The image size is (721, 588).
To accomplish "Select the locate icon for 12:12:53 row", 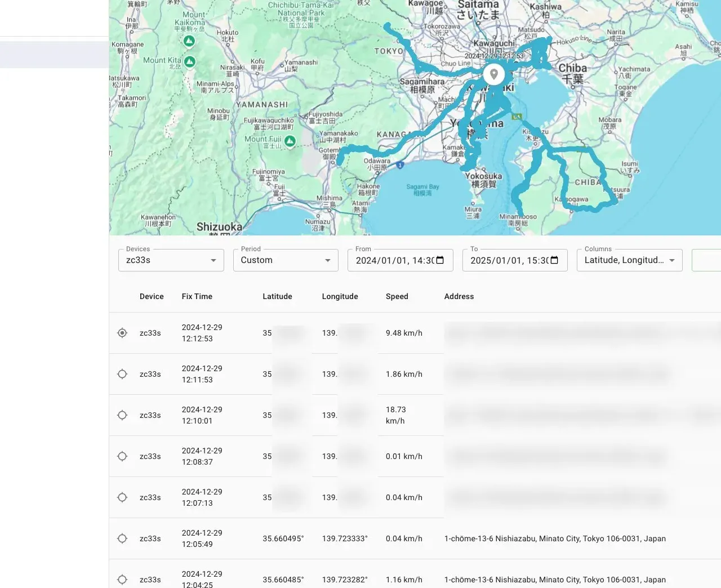I will [122, 333].
